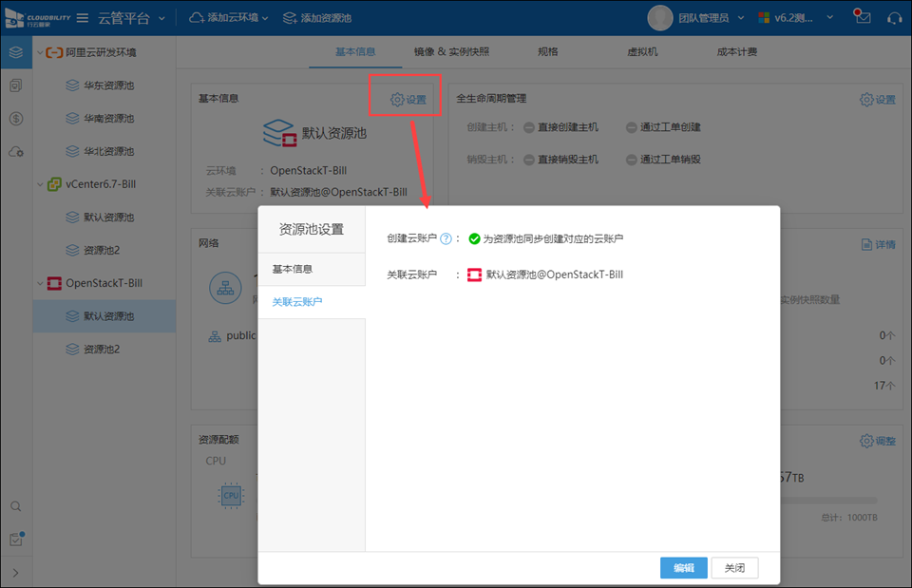Image resolution: width=912 pixels, height=588 pixels.
Task: Open the cost dollar icon in left sidebar
Action: (x=15, y=119)
